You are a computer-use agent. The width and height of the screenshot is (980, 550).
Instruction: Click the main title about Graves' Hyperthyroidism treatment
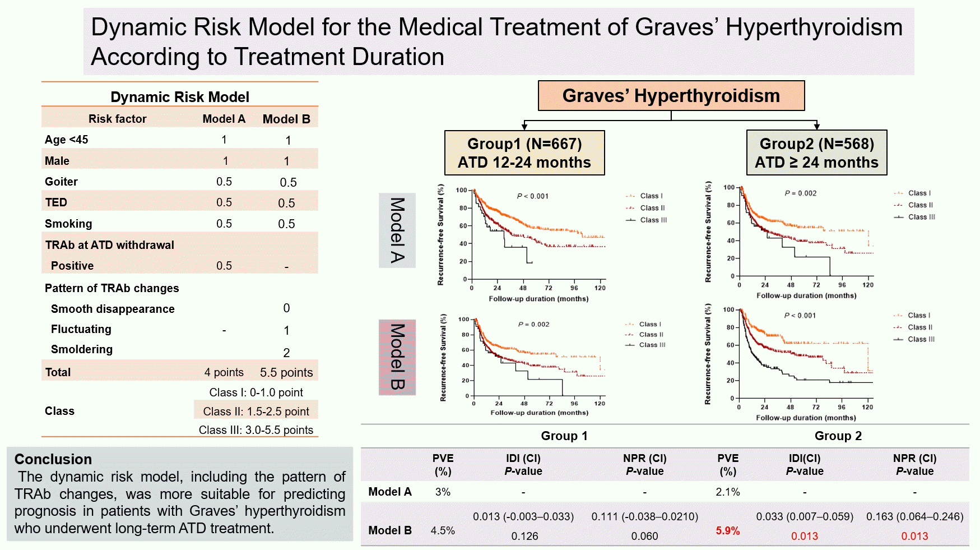point(497,41)
